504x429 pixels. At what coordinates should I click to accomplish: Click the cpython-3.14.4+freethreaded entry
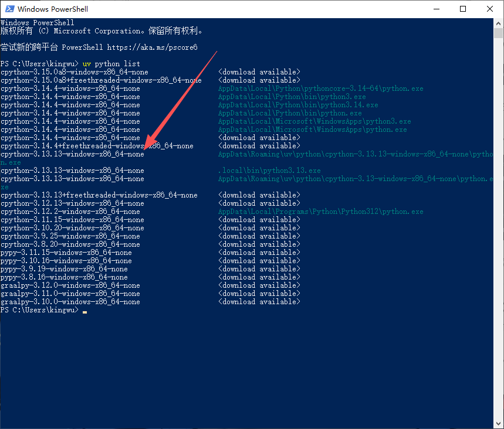coord(97,146)
